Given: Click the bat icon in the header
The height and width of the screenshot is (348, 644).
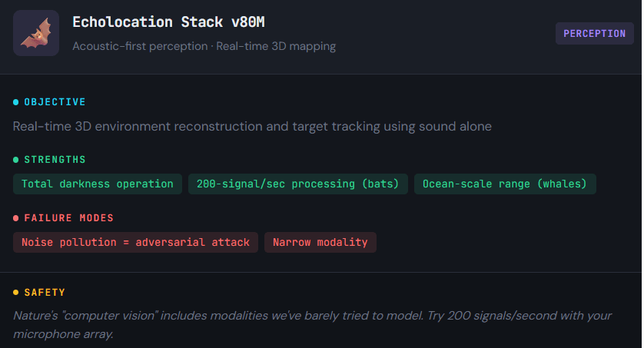Looking at the screenshot, I should 36,33.
